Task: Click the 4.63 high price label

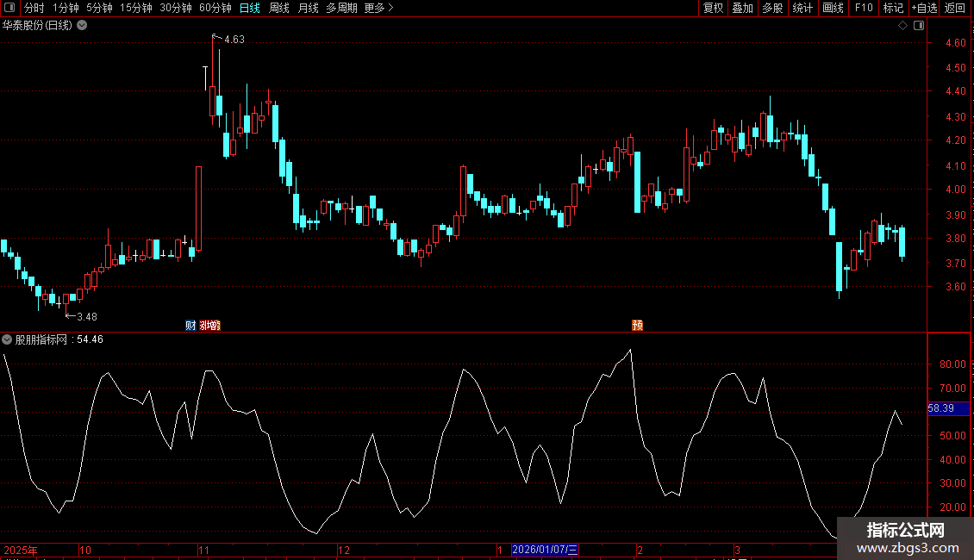Action: click(234, 40)
